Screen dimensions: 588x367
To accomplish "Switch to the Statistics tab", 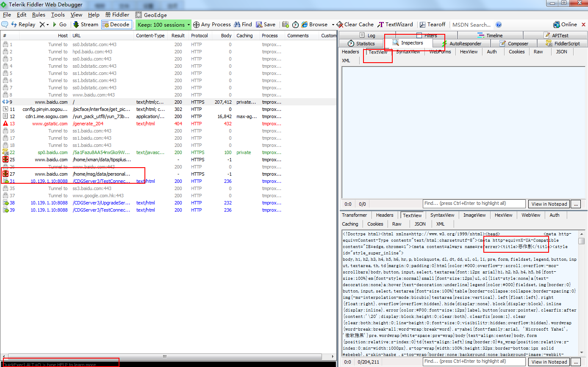I will coord(361,44).
